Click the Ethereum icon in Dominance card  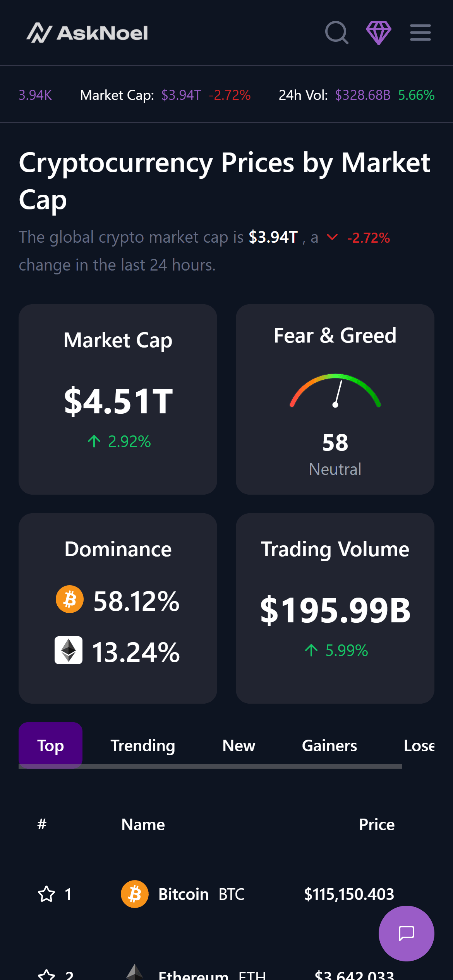(x=69, y=650)
